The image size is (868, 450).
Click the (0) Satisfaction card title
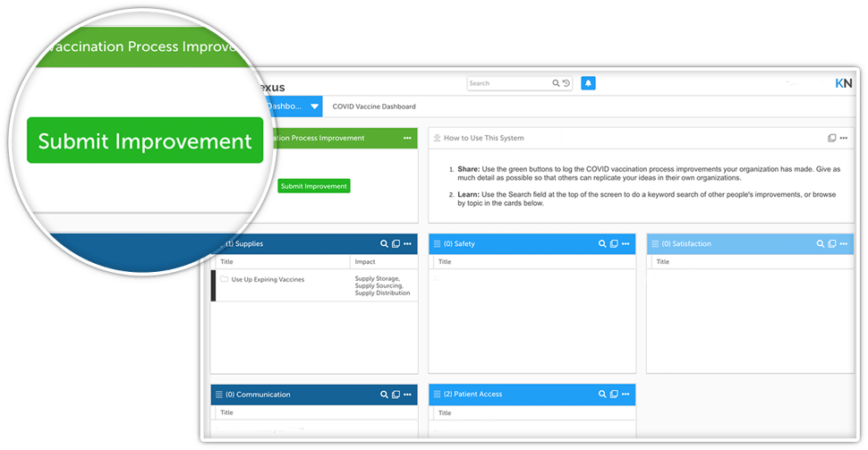(x=686, y=243)
